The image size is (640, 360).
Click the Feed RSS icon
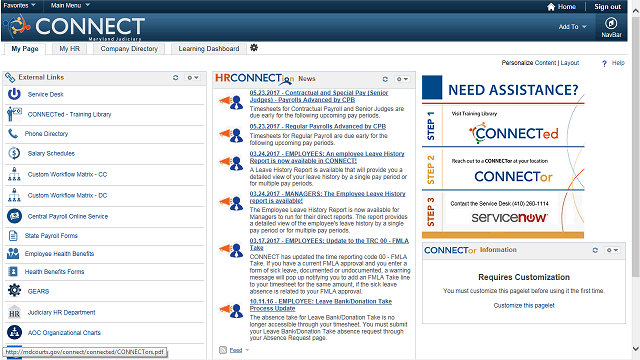click(223, 350)
